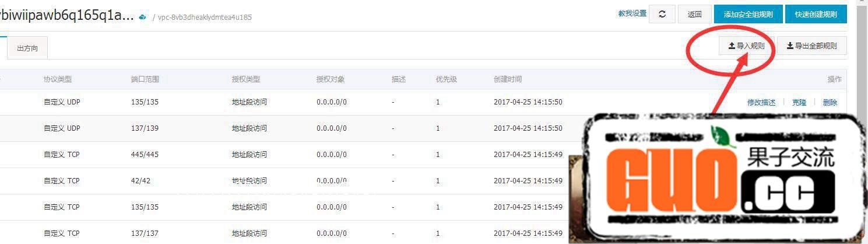Click the 端口范围 column header
This screenshot has height=244, width=868.
click(145, 79)
